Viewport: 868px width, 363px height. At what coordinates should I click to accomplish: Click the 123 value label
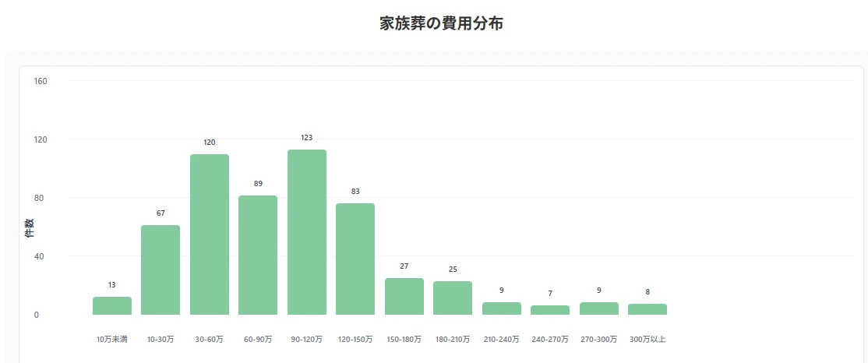click(307, 138)
